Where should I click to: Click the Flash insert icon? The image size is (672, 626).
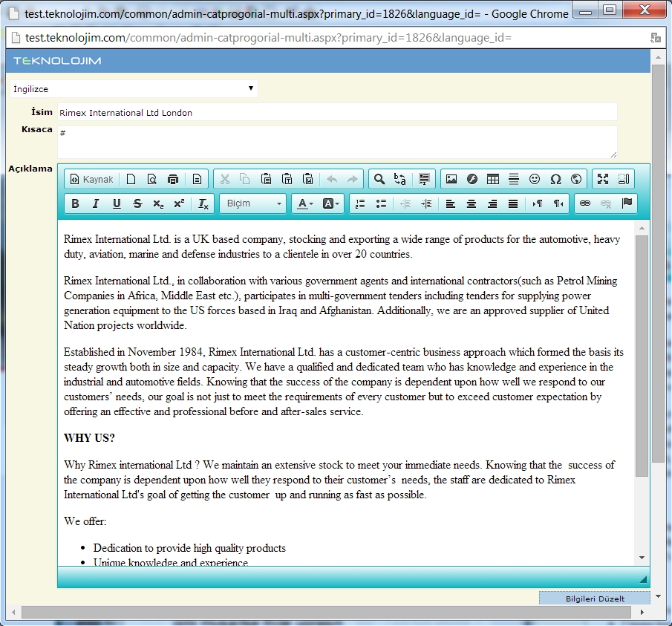pyautogui.click(x=472, y=179)
